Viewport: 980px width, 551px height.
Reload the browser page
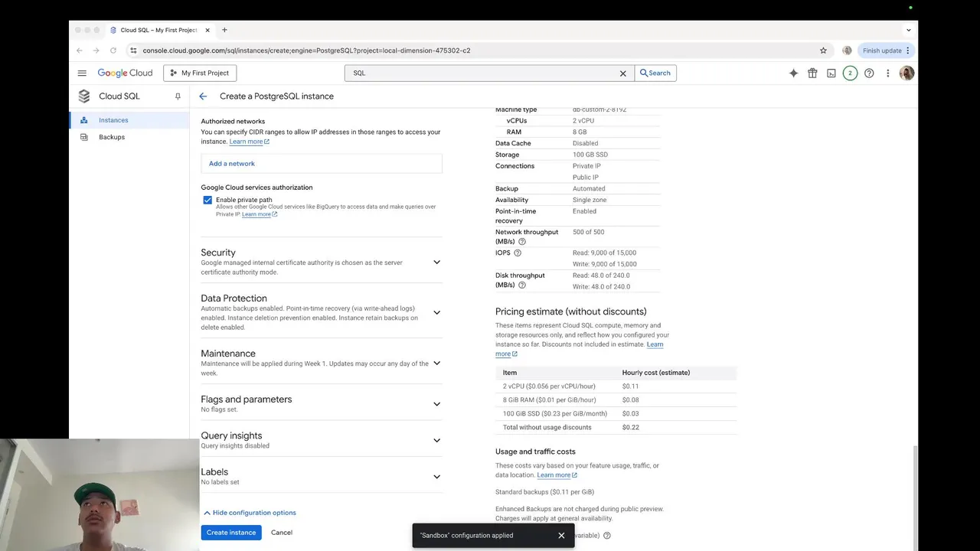point(113,51)
